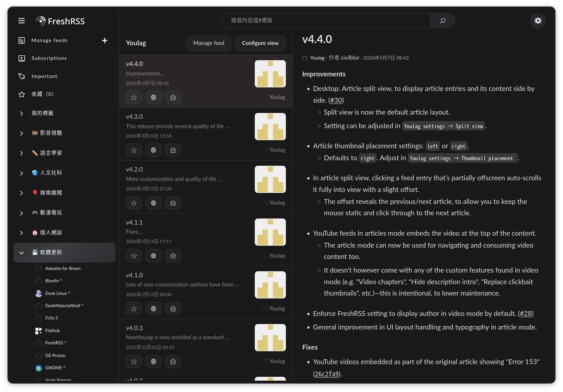Open the v4.0.3 entry title
The height and width of the screenshot is (392, 563).
click(x=134, y=328)
